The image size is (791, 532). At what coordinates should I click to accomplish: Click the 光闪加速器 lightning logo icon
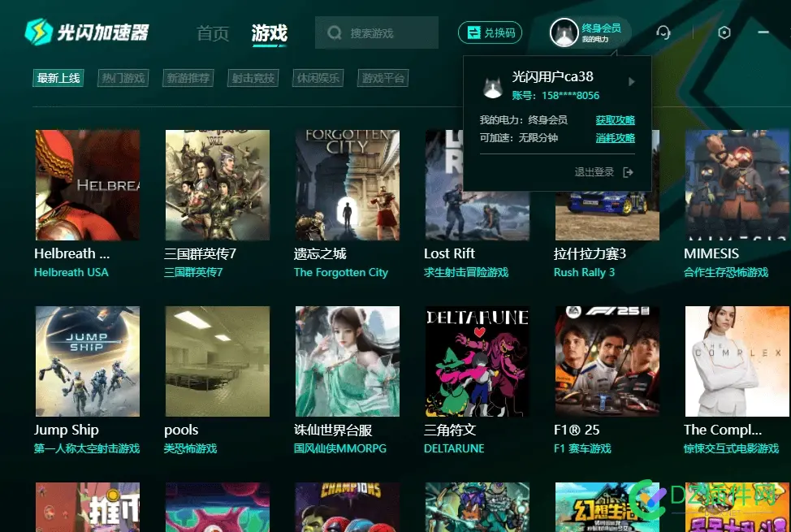39,32
